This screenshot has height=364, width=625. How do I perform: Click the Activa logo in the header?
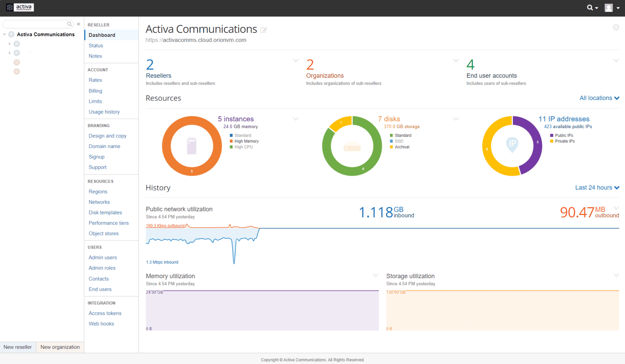[x=20, y=7]
